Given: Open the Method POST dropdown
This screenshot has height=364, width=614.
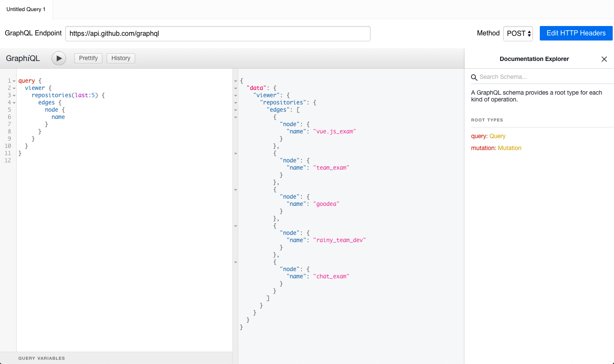Looking at the screenshot, I should click(518, 33).
